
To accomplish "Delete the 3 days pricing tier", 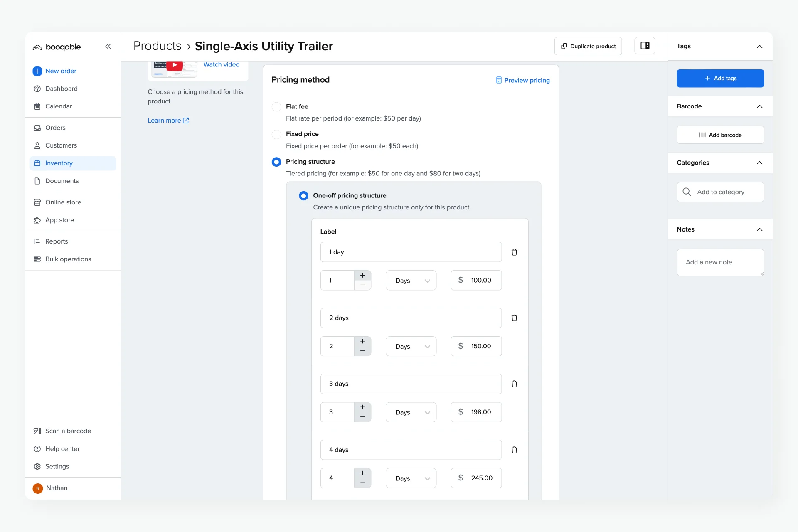I will 514,384.
